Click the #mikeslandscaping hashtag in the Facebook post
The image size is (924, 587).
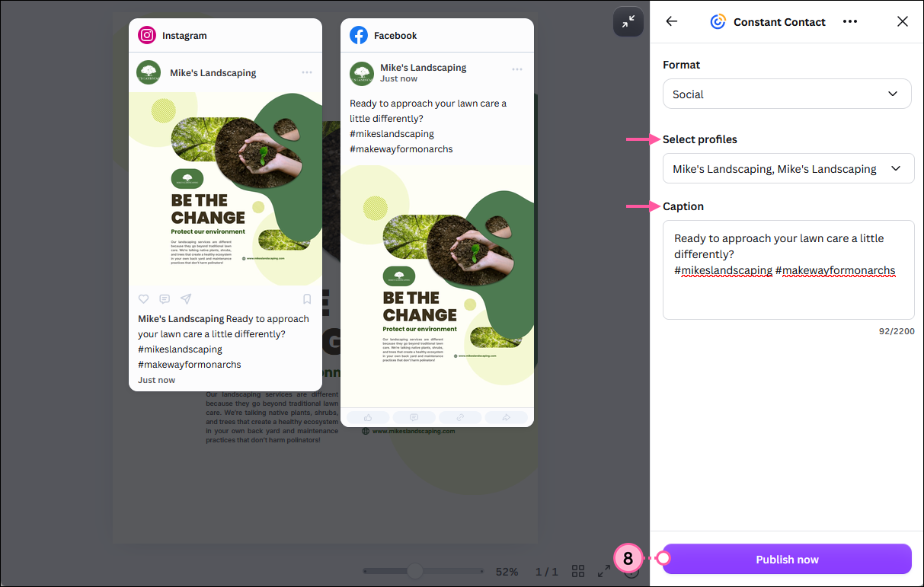pos(392,134)
